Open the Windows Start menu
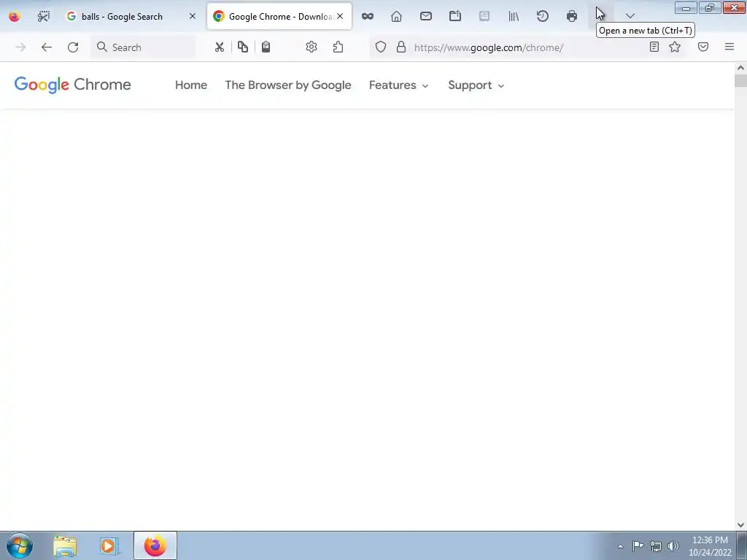Image resolution: width=747 pixels, height=560 pixels. coord(20,545)
